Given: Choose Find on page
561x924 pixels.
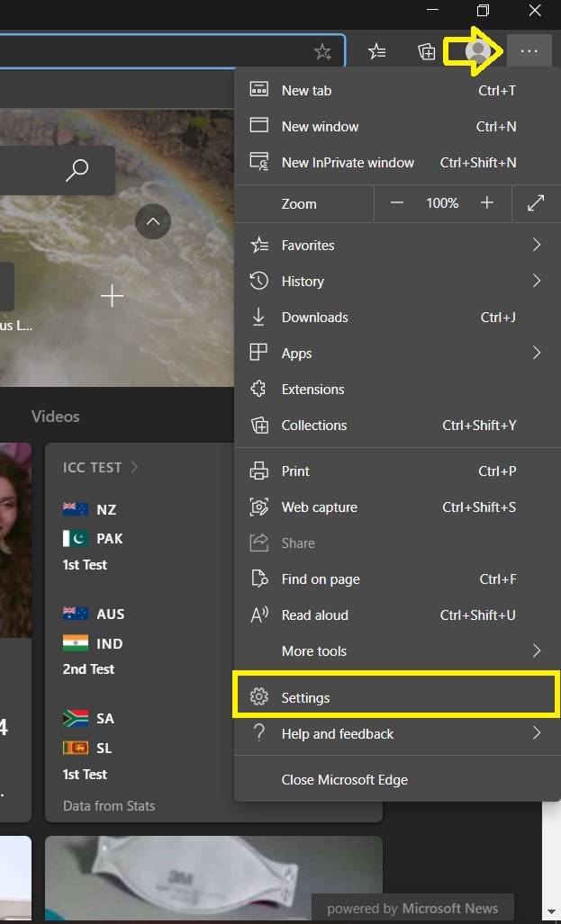Looking at the screenshot, I should [x=396, y=579].
